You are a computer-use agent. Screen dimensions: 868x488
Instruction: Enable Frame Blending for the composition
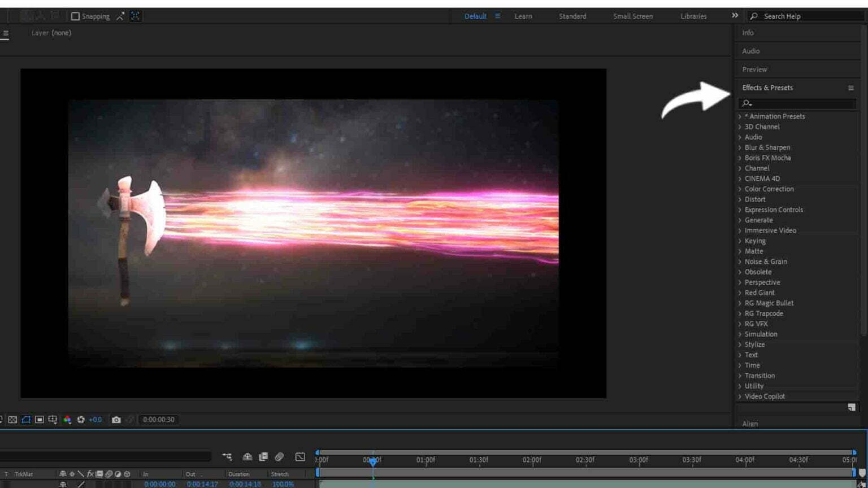click(x=263, y=457)
